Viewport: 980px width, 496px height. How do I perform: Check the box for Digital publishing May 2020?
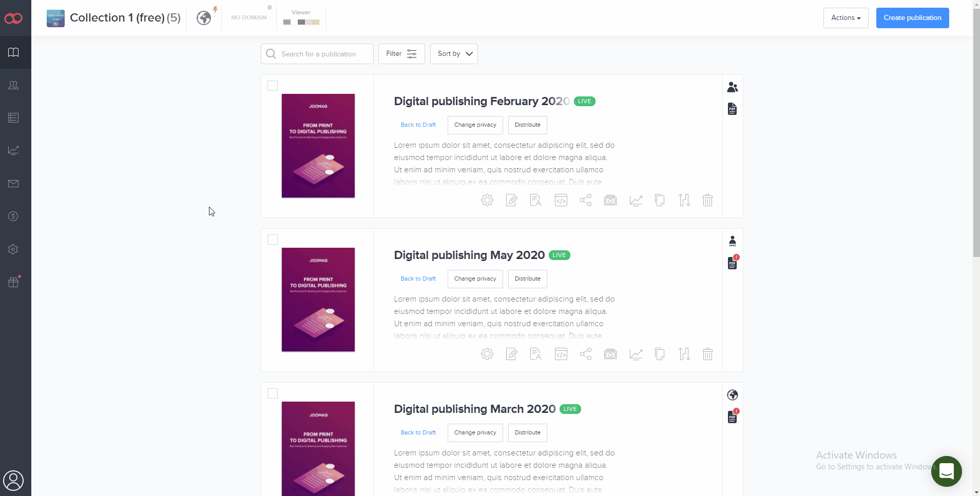(273, 240)
